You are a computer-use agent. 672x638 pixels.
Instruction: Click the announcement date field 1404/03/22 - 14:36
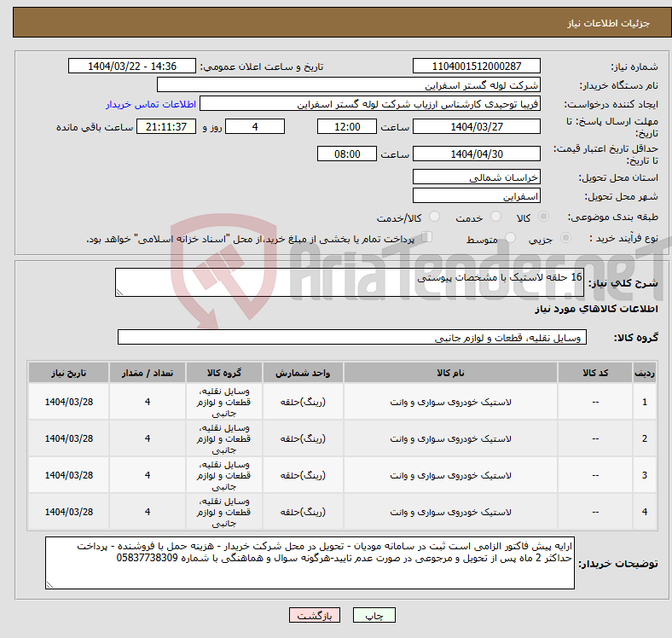click(x=132, y=66)
